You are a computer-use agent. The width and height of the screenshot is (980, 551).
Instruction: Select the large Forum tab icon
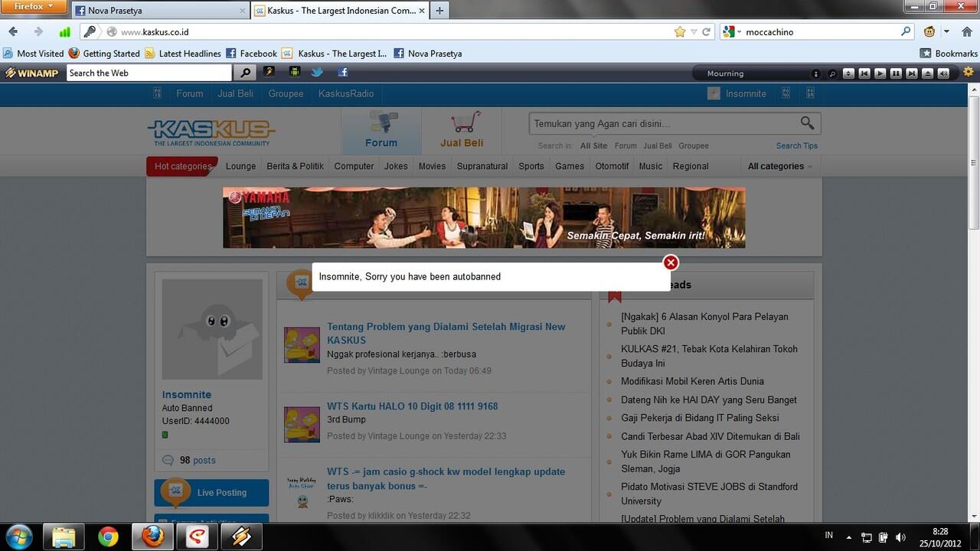(381, 131)
